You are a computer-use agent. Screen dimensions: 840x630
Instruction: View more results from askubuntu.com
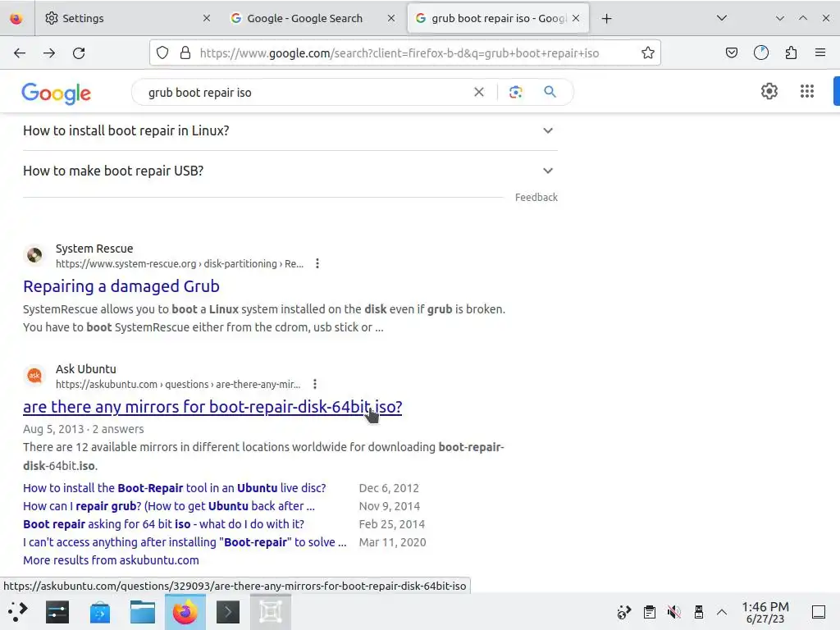click(x=111, y=560)
